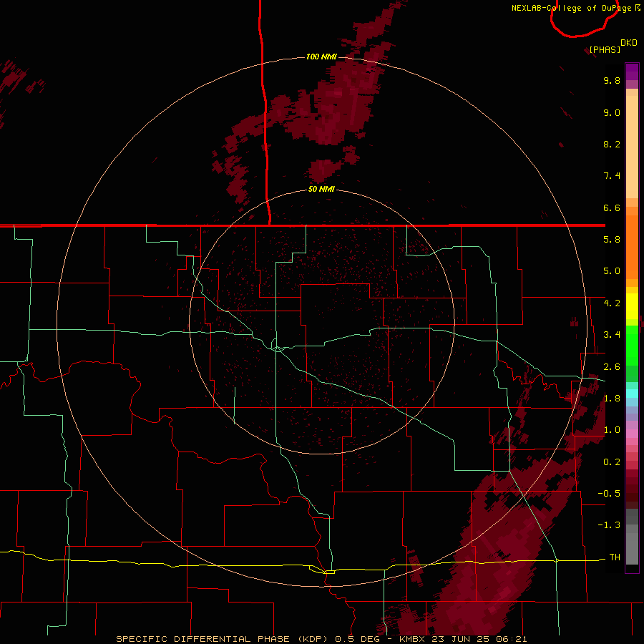Viewport: 644px width, 644px height.
Task: Click the 5.8 scale value
Action: click(x=612, y=240)
